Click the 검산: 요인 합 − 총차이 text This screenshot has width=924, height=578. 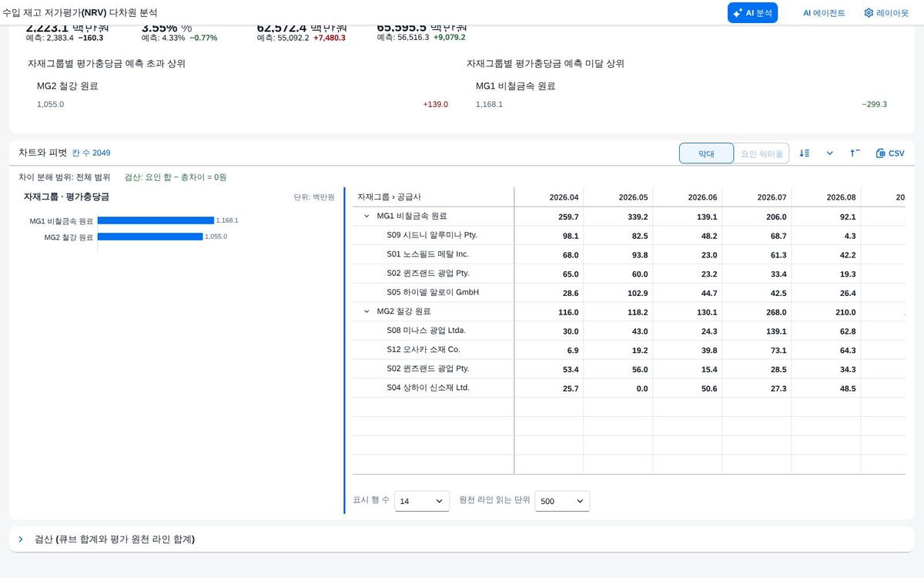click(176, 177)
